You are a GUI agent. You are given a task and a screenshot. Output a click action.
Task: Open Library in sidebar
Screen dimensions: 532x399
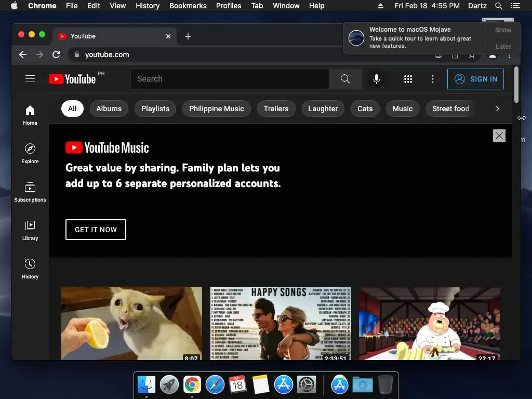coord(30,230)
